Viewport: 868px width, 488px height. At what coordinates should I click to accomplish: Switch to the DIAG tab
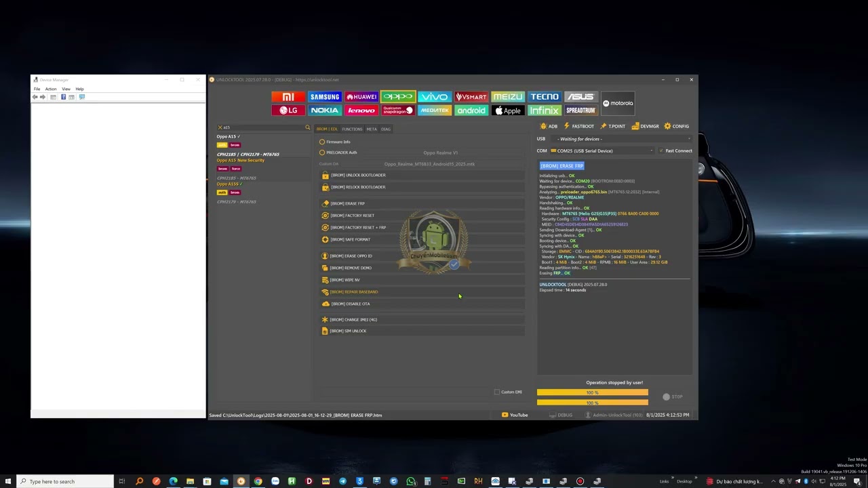click(386, 129)
